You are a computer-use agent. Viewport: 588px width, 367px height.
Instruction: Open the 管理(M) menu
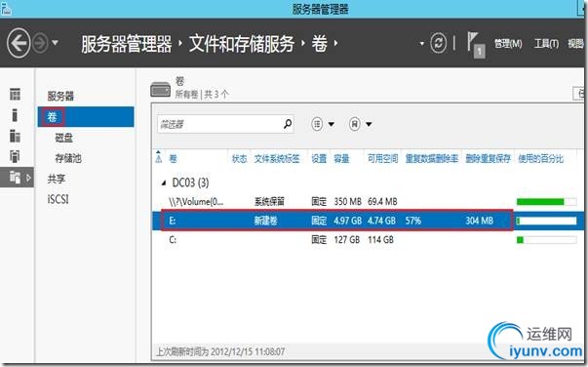(x=508, y=44)
